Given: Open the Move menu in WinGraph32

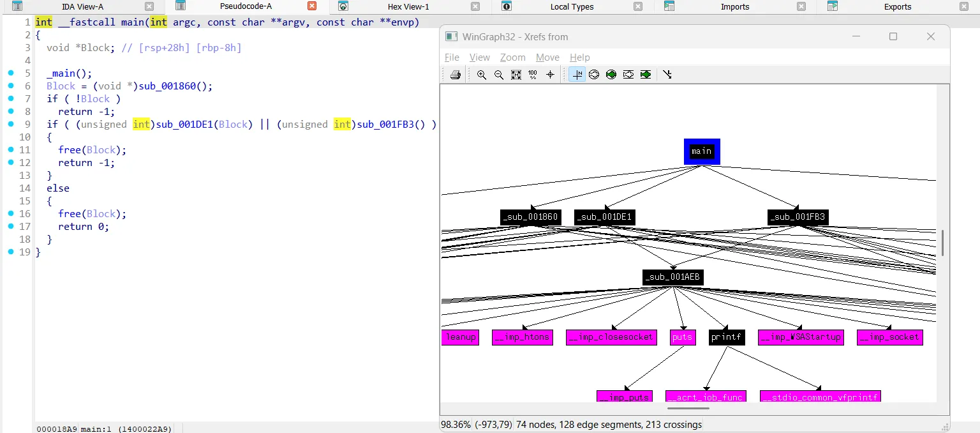Looking at the screenshot, I should click(547, 57).
